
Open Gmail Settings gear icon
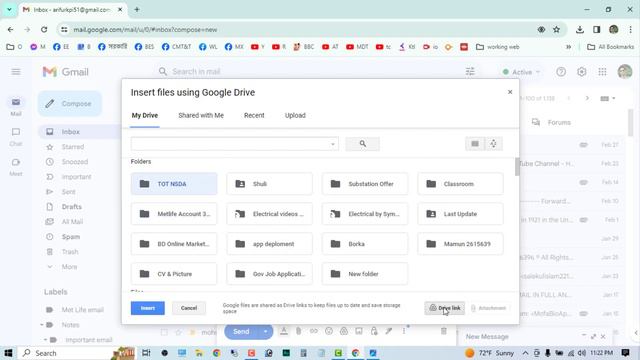(x=582, y=72)
